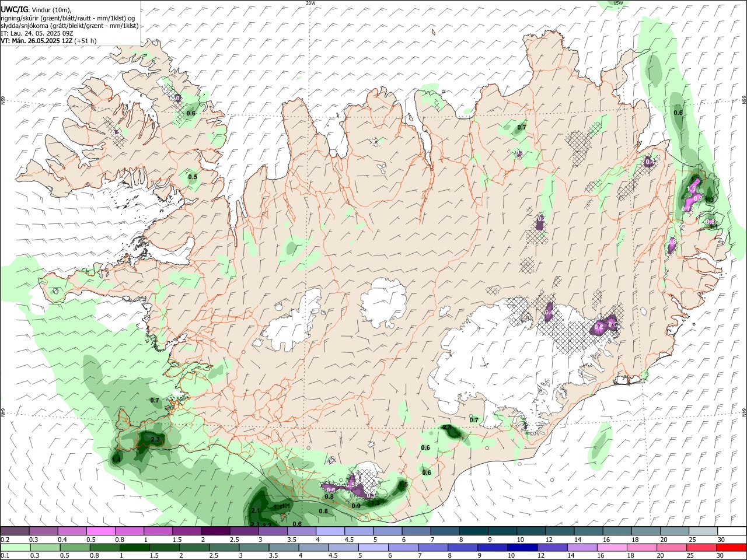
Task: Click upper legend swatch between 9 and 10
Action: click(502, 531)
